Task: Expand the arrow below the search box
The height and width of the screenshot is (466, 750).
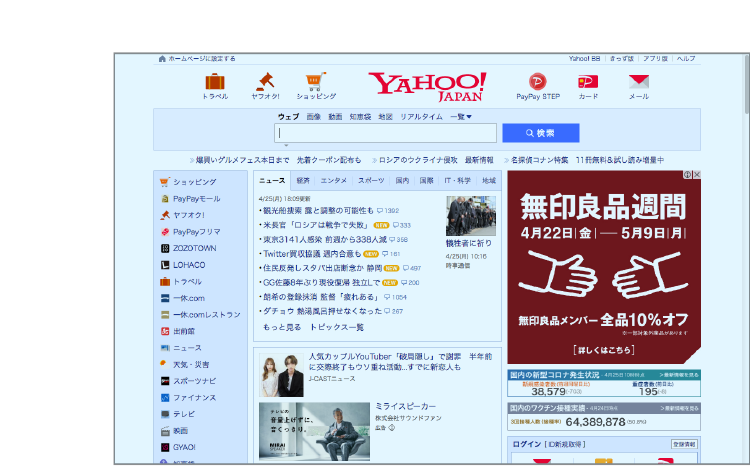Action: click(286, 145)
